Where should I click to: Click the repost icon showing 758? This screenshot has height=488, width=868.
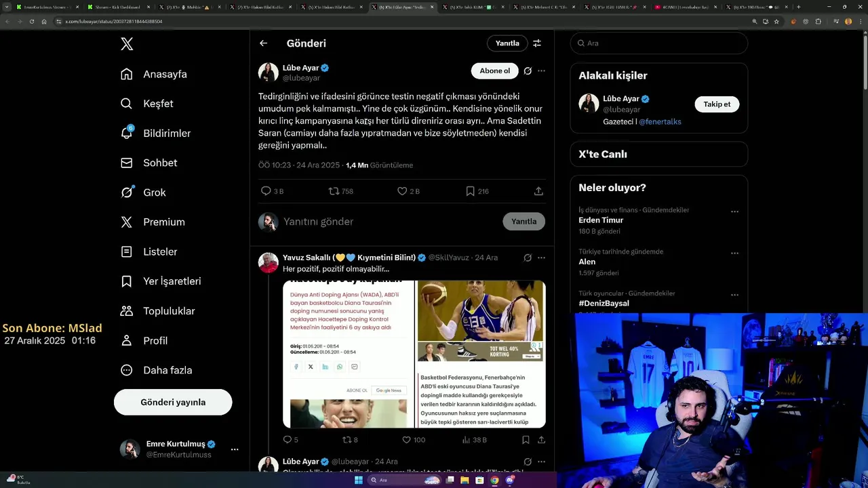click(x=334, y=191)
